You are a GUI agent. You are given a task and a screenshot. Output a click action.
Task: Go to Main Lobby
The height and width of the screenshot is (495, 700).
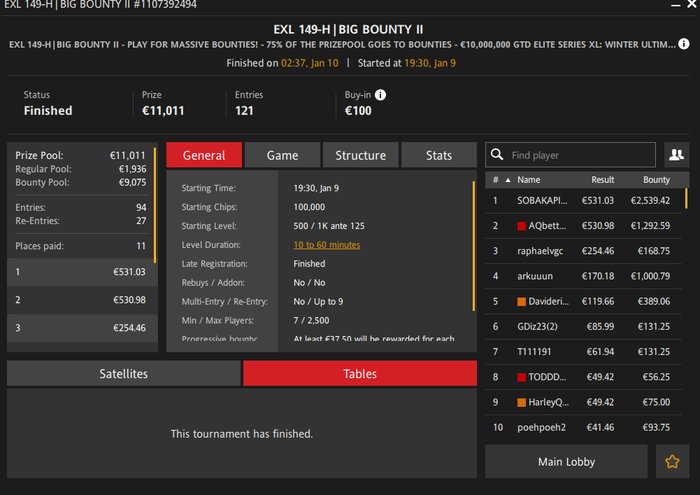[x=566, y=462]
